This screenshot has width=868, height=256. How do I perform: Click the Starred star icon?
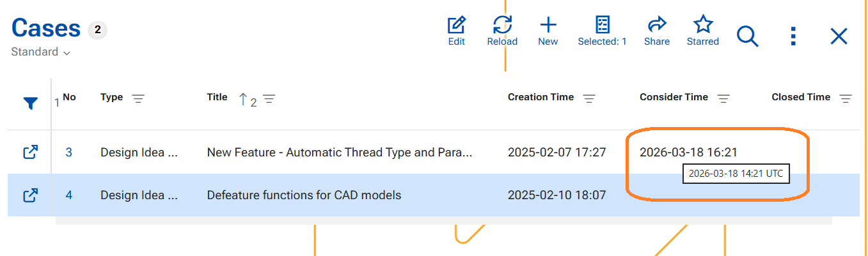702,26
